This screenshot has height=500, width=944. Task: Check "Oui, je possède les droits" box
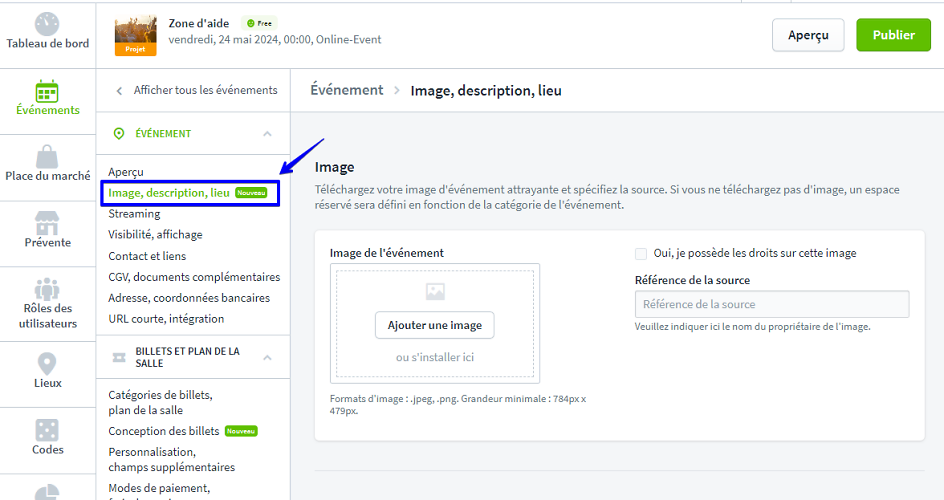click(641, 254)
